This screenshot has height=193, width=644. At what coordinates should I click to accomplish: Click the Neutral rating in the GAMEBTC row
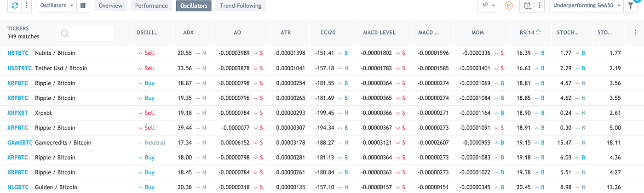pyautogui.click(x=152, y=143)
